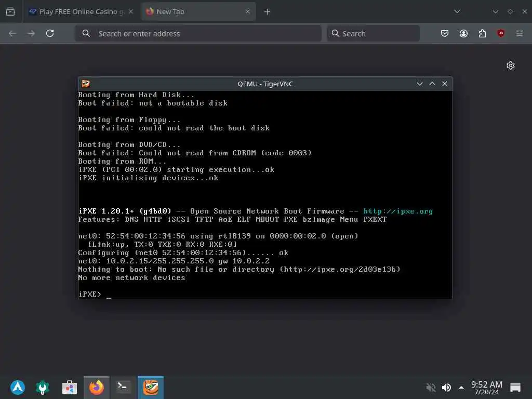Click the 'net0: 10.0.2.15/255.255.255.0' line
The image size is (532, 399).
click(x=174, y=261)
